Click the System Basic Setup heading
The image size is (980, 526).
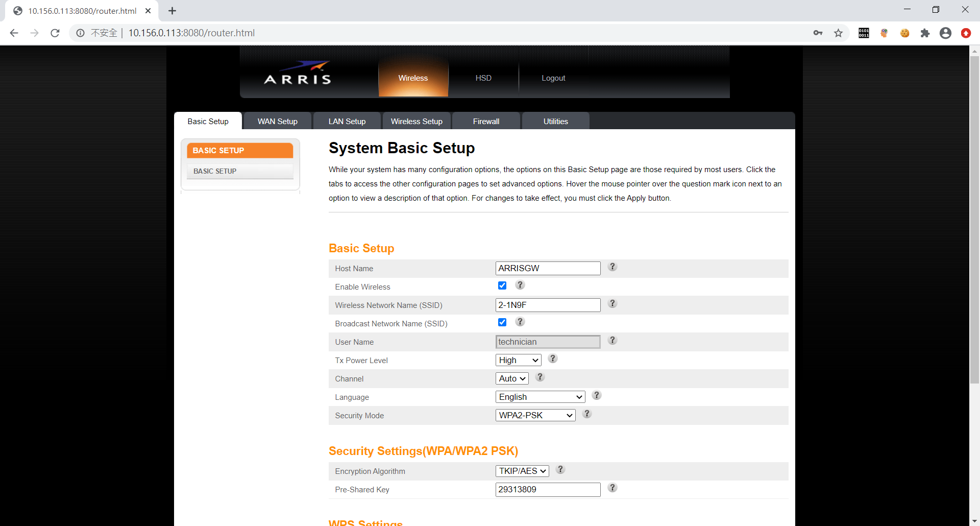(x=402, y=148)
